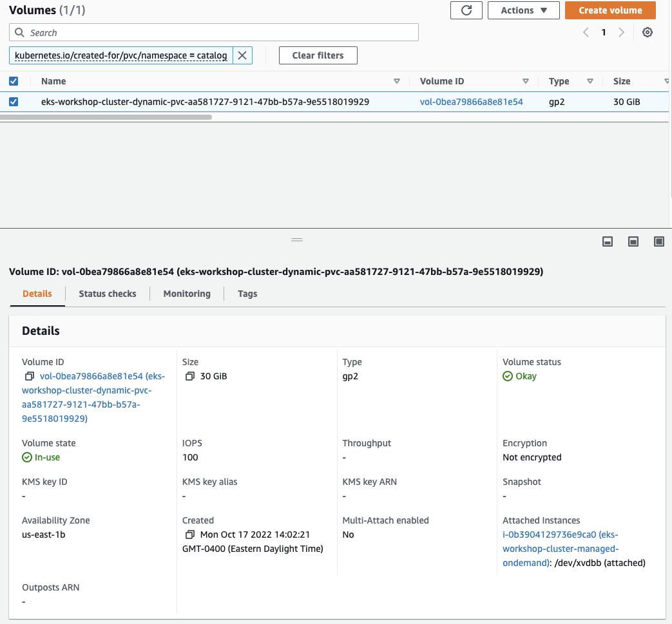Toggle the select-all checkbox in table header
The height and width of the screenshot is (624, 672).
(14, 81)
